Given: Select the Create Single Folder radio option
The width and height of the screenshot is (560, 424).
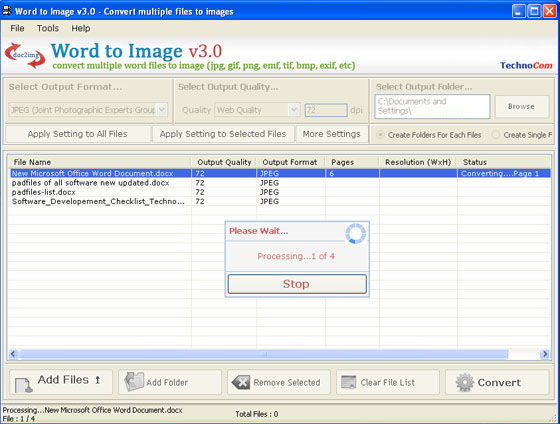Looking at the screenshot, I should [x=495, y=135].
